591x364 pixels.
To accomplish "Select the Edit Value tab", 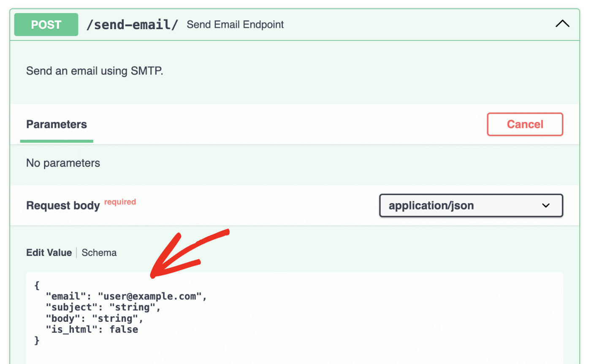I will click(49, 253).
